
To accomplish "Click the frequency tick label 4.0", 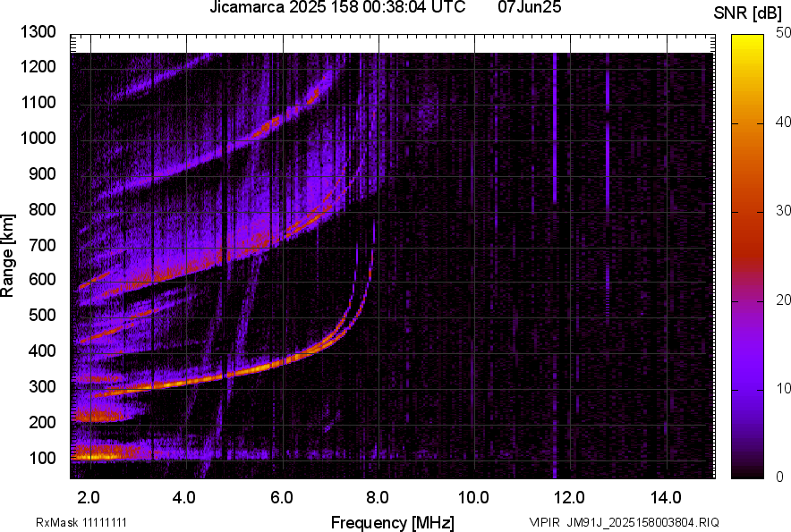I will pyautogui.click(x=184, y=498).
